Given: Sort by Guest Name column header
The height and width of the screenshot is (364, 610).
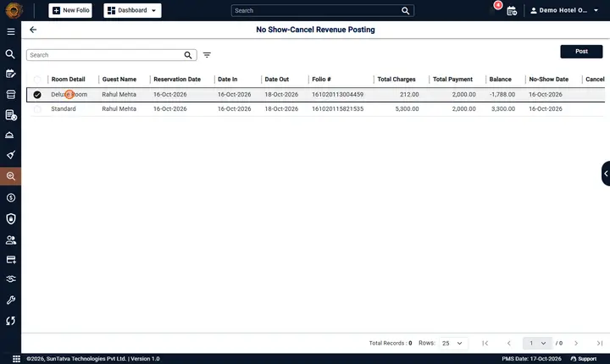Looking at the screenshot, I should 119,80.
